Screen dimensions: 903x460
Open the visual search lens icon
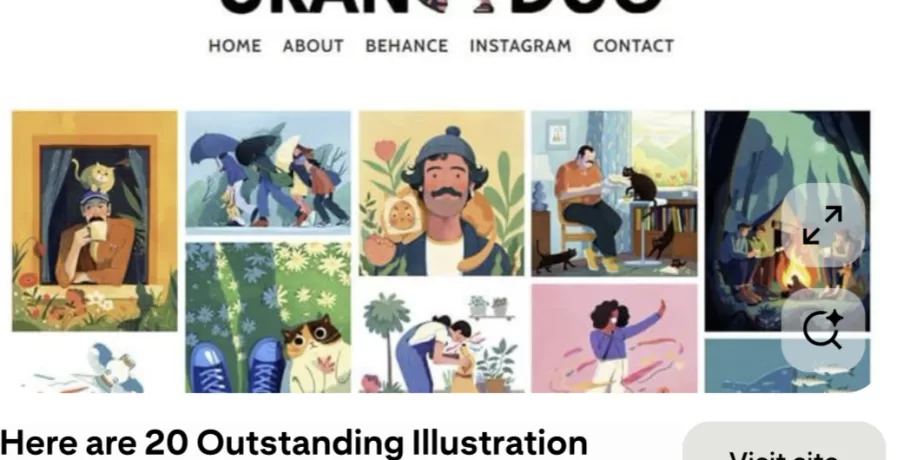click(823, 330)
